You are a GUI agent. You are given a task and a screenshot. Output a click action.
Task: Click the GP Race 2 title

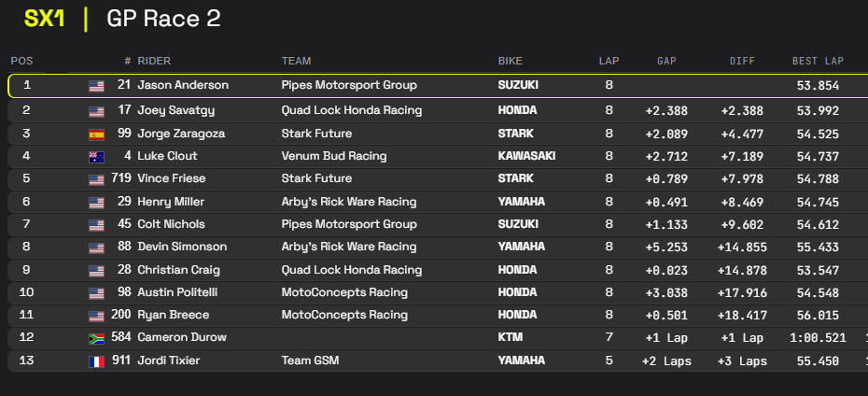[164, 19]
